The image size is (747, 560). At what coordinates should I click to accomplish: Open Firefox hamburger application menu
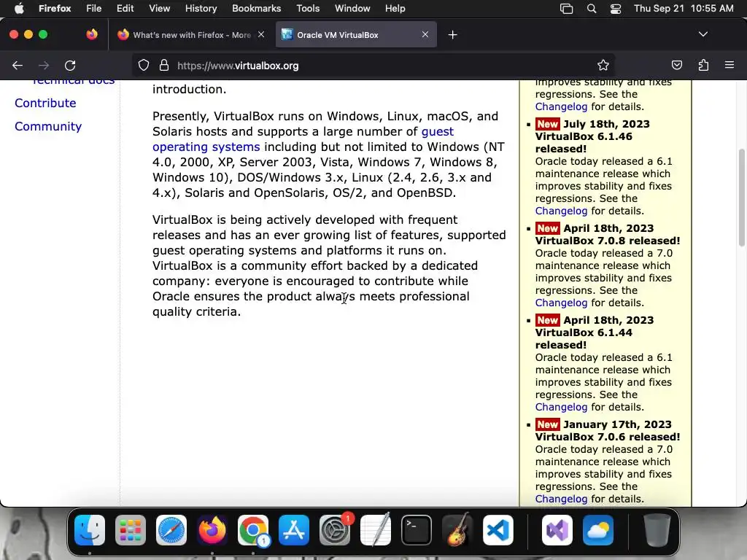coord(729,65)
